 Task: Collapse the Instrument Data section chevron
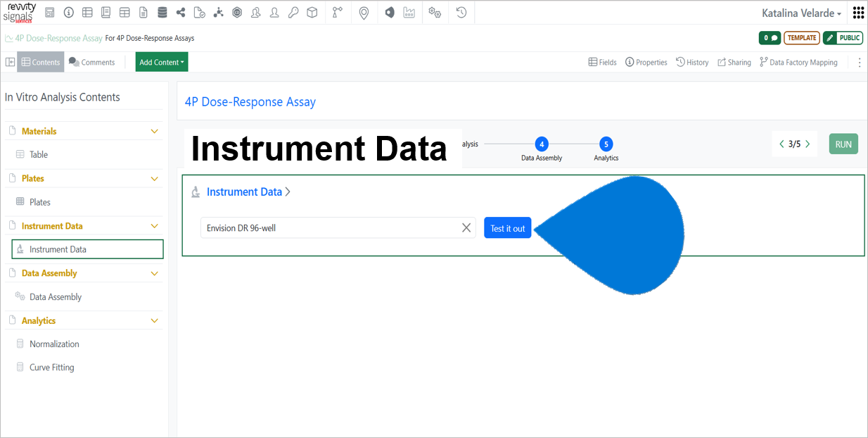tap(155, 226)
